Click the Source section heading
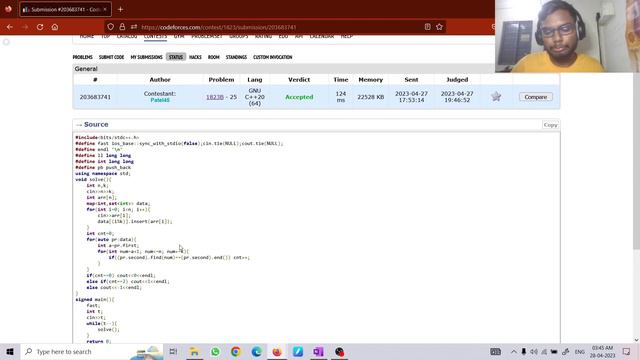Image resolution: width=640 pixels, height=360 pixels. pos(96,124)
